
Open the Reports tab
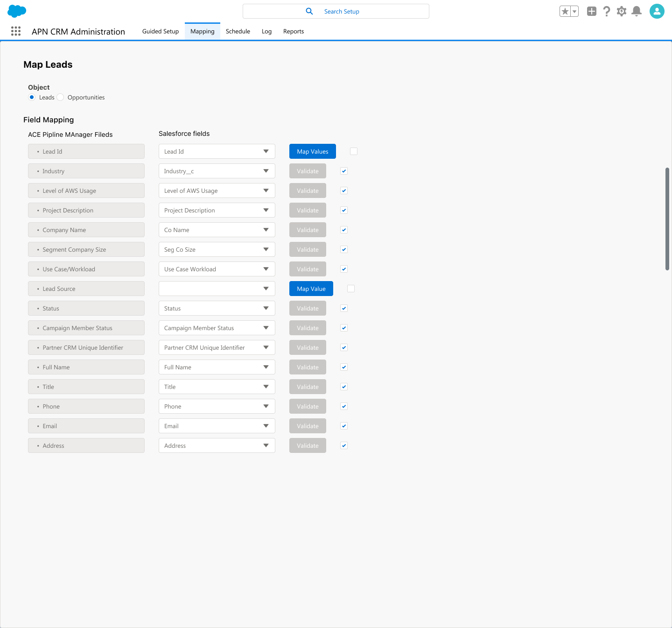[x=294, y=31]
